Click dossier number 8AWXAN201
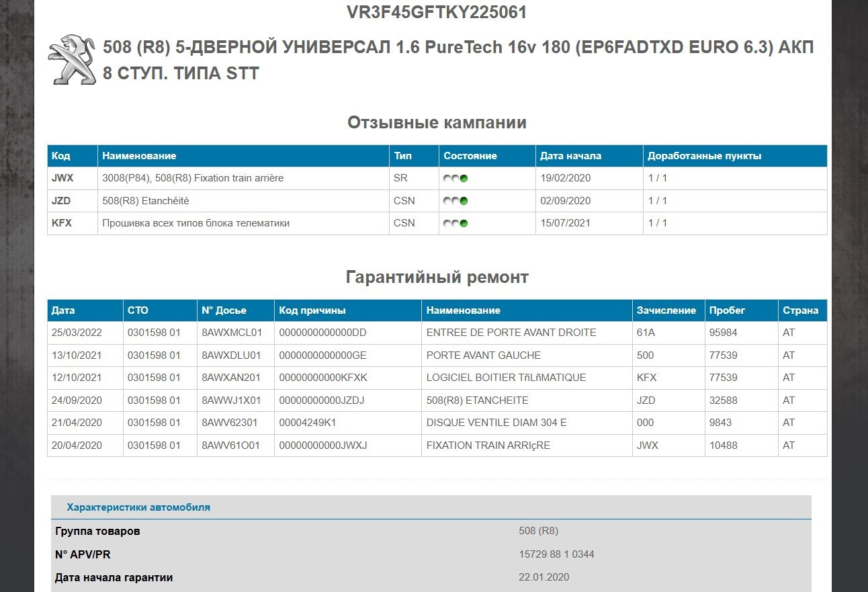The image size is (868, 592). pyautogui.click(x=231, y=378)
